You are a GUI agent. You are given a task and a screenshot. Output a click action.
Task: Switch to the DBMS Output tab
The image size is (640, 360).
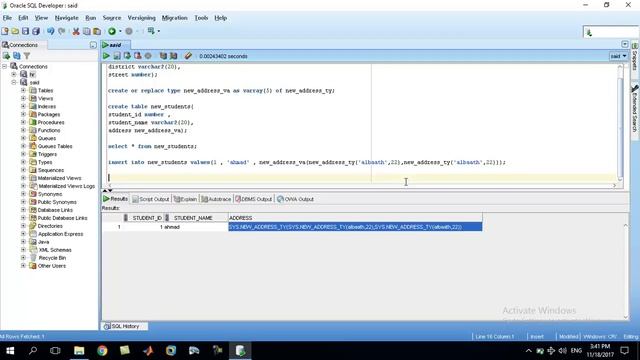253,199
